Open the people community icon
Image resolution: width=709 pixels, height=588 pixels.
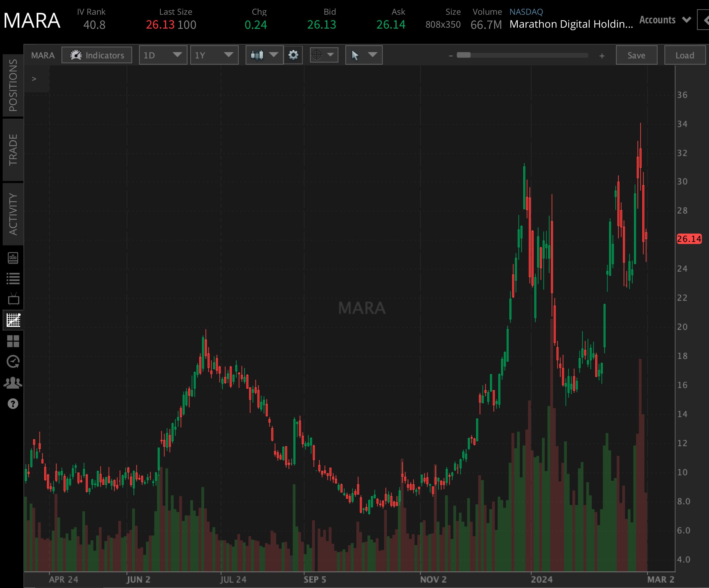pos(13,383)
